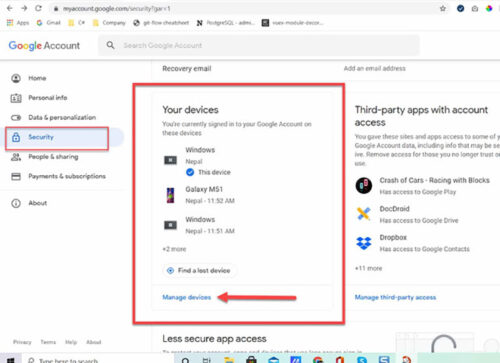500x363 pixels.
Task: Click the blue checkmark extension icon
Action: pos(460,9)
